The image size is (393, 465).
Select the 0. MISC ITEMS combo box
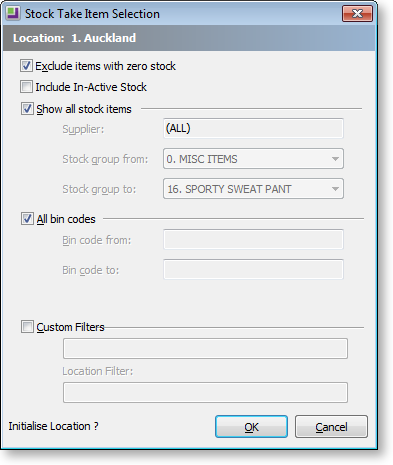253,159
